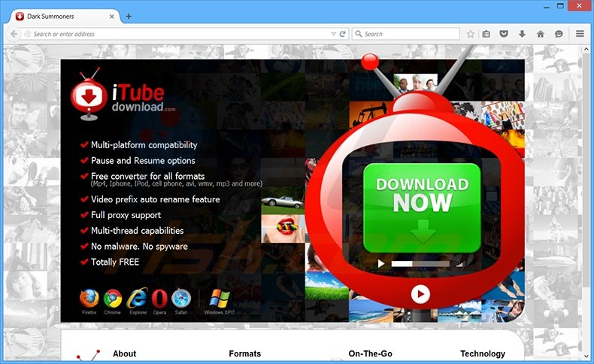Screen dimensions: 594x364
Task: Click the vertical scrollbar up arrow
Action: 586,49
